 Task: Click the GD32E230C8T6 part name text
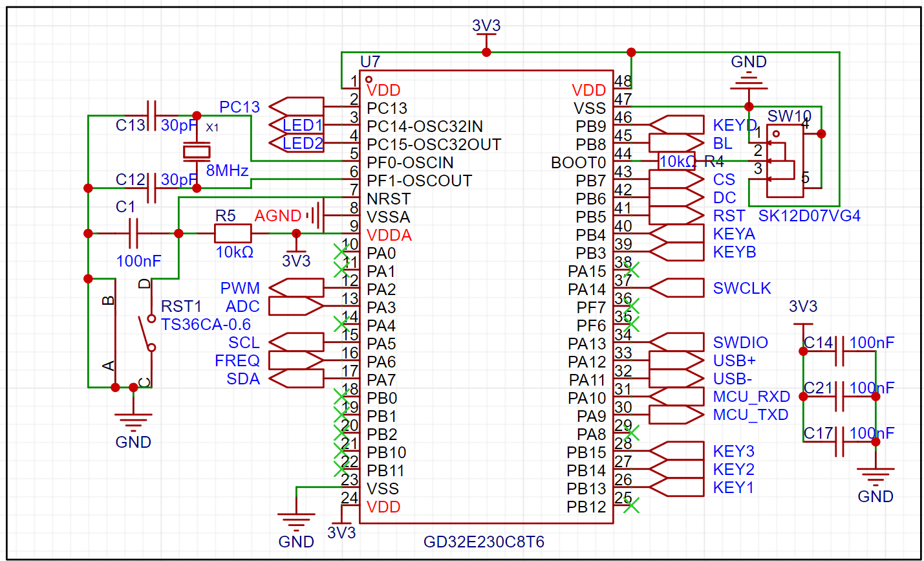(484, 541)
